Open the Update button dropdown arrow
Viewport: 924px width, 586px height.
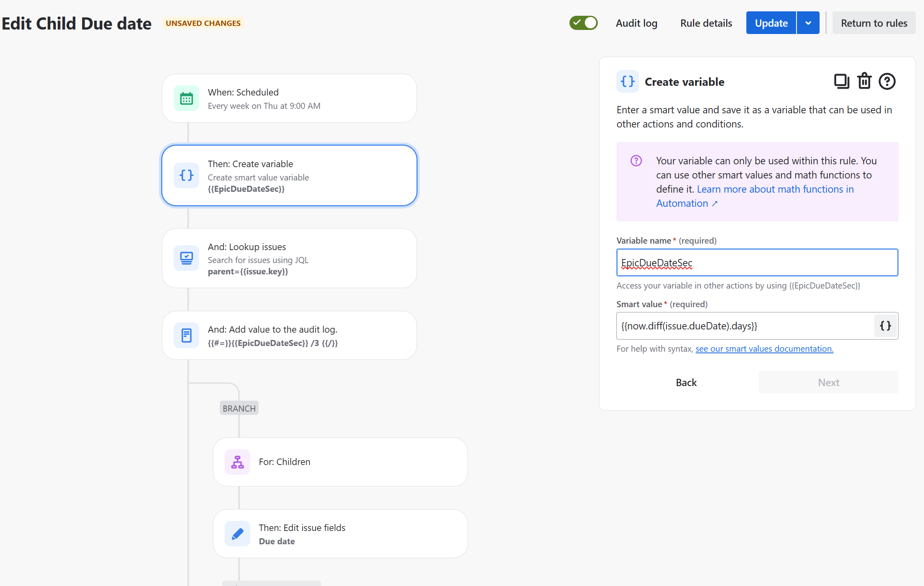(x=808, y=23)
